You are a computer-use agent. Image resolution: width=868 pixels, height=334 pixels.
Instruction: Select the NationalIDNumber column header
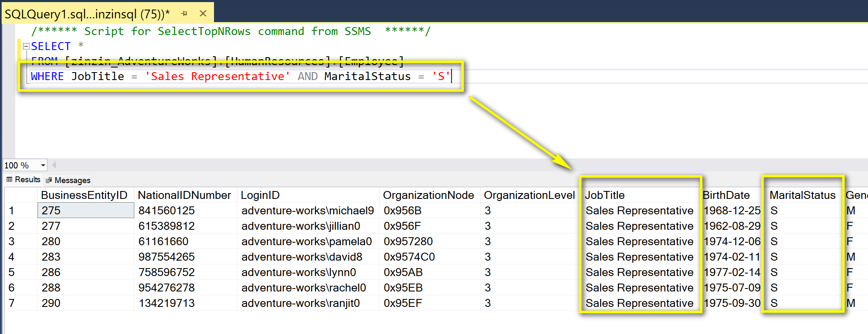click(x=186, y=195)
